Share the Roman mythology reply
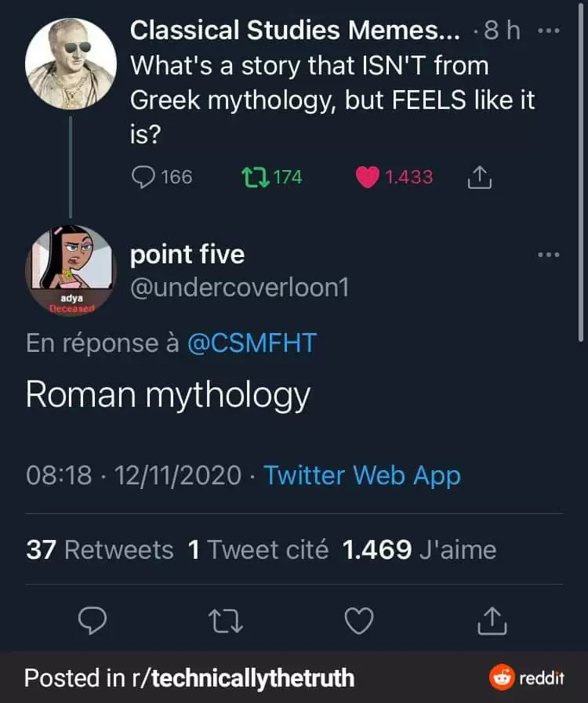Screen dimensions: 588x703 492,622
